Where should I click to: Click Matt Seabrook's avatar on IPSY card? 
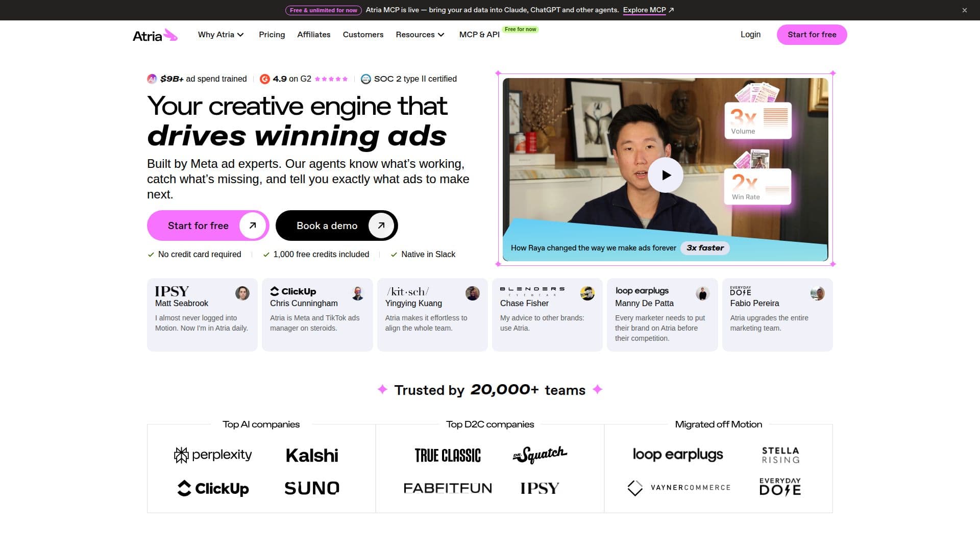coord(242,293)
